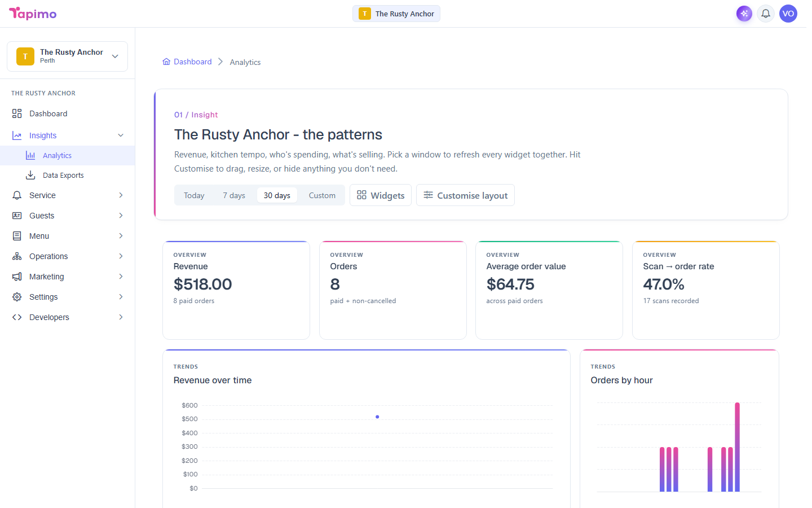The height and width of the screenshot is (508, 812).
Task: Click 'The Rusty Anchor - the patterns' heading
Action: point(278,134)
